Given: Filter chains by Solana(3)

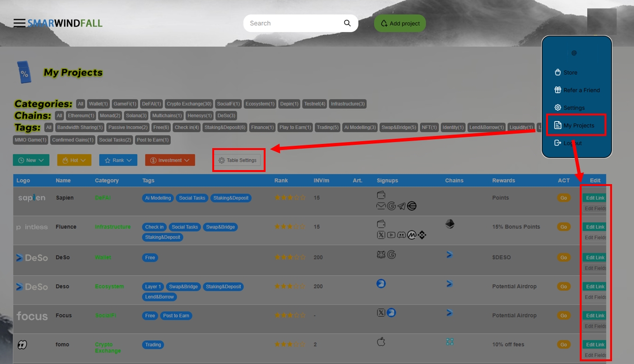Looking at the screenshot, I should click(x=137, y=115).
